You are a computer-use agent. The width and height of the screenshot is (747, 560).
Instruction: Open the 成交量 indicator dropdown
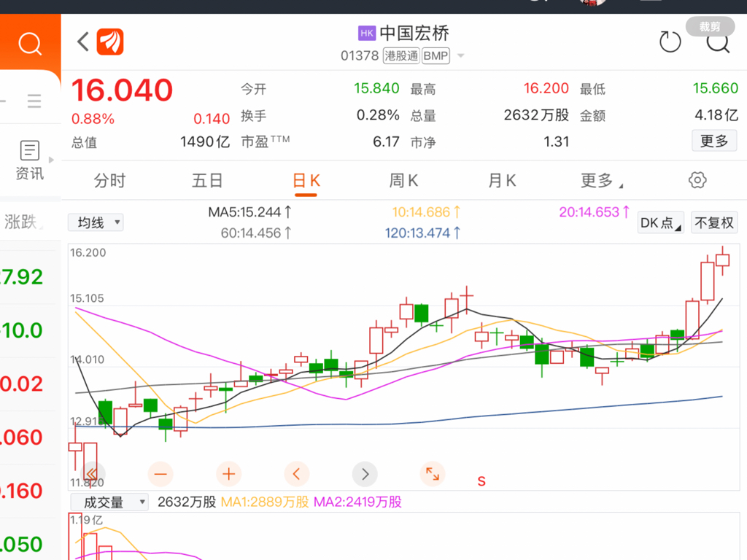(x=109, y=502)
